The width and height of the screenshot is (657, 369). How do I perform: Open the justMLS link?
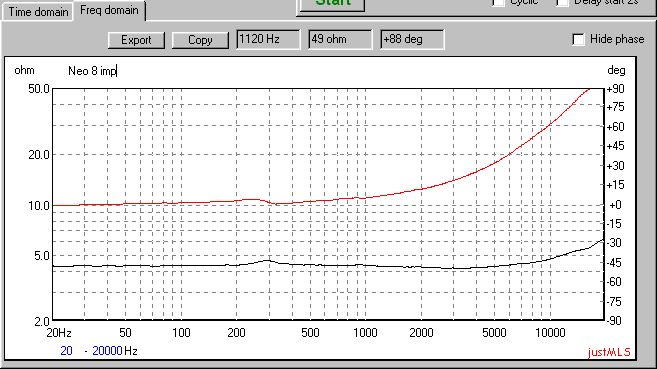pos(609,352)
